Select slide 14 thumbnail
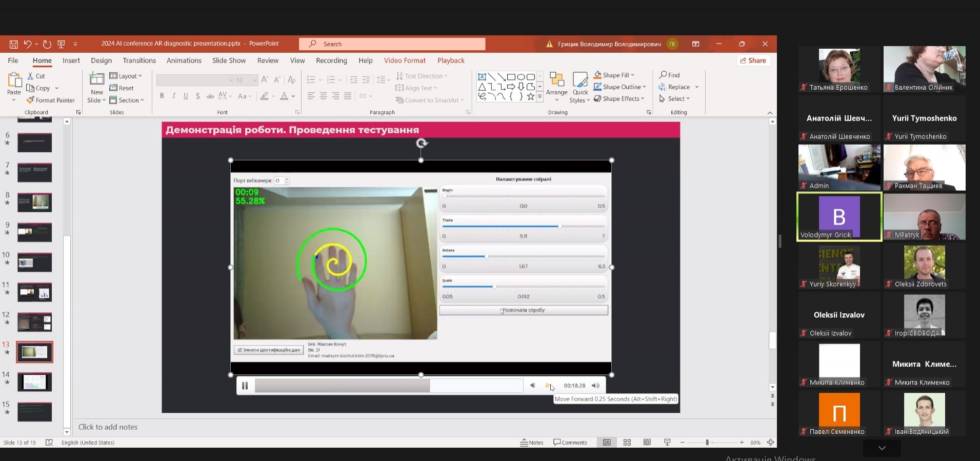 click(34, 382)
